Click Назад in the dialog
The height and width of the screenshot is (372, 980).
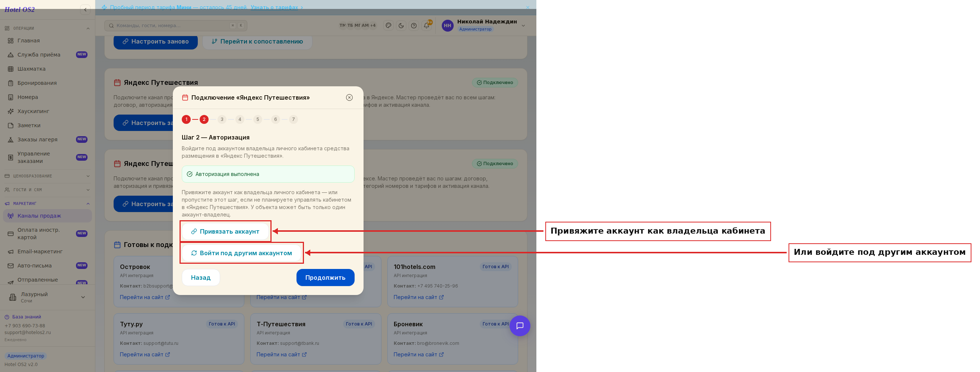[x=201, y=278]
